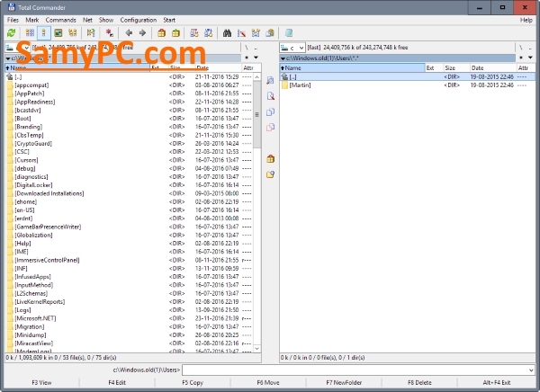Click the View icon in the vertical button bar

tap(270, 81)
